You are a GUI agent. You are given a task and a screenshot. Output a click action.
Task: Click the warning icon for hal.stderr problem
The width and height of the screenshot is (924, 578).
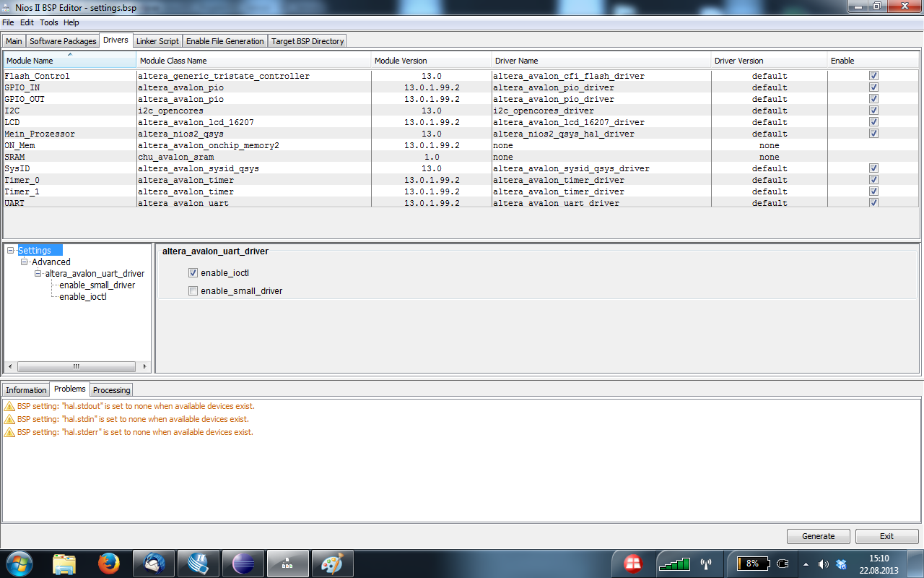[9, 433]
